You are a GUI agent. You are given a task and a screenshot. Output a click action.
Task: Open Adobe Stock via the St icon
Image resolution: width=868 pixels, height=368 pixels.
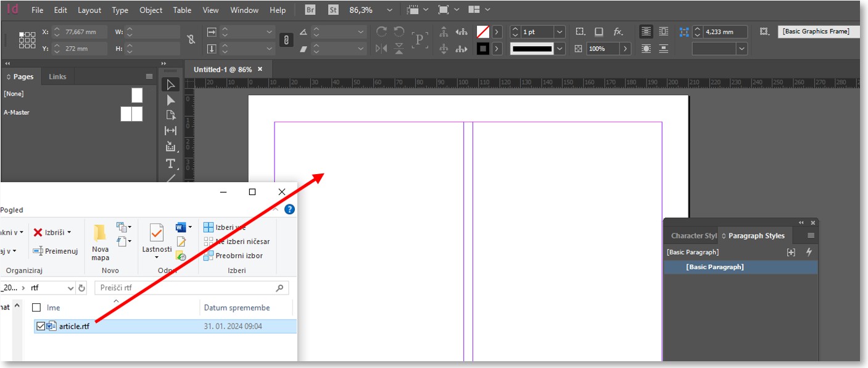[333, 10]
